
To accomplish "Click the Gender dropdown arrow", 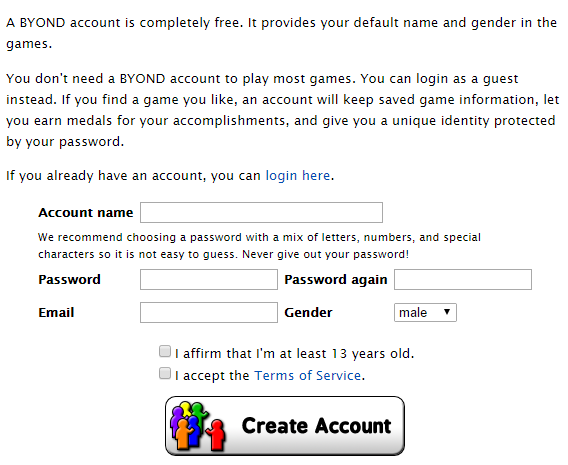I will click(447, 312).
